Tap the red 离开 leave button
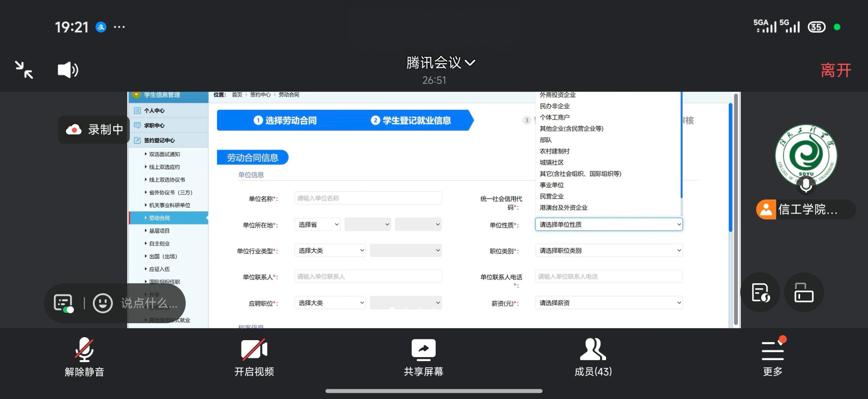The image size is (868, 399). 835,70
